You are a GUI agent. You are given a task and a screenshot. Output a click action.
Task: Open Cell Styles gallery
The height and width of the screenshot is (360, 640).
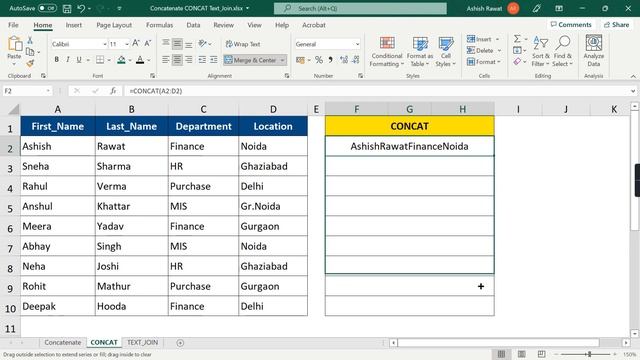coord(445,51)
